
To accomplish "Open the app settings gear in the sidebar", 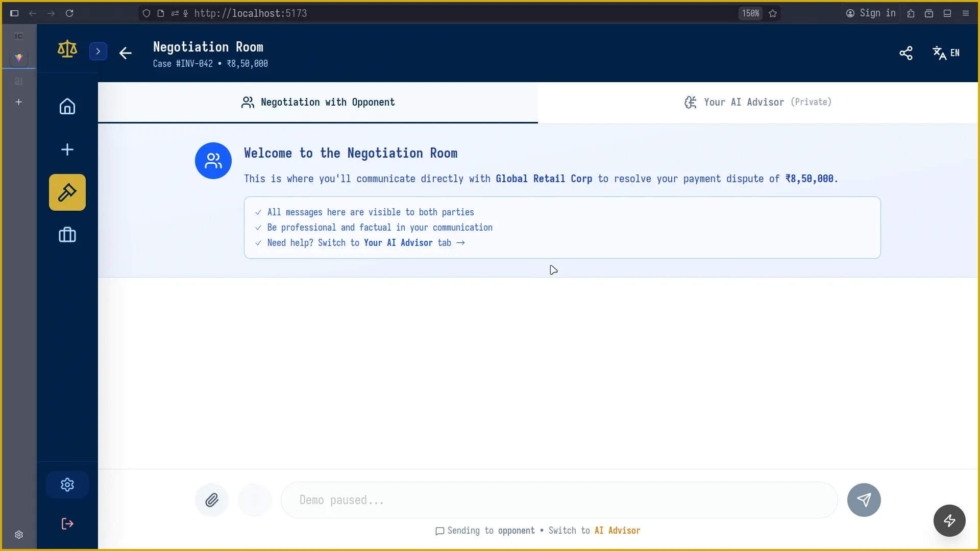I will (x=67, y=484).
